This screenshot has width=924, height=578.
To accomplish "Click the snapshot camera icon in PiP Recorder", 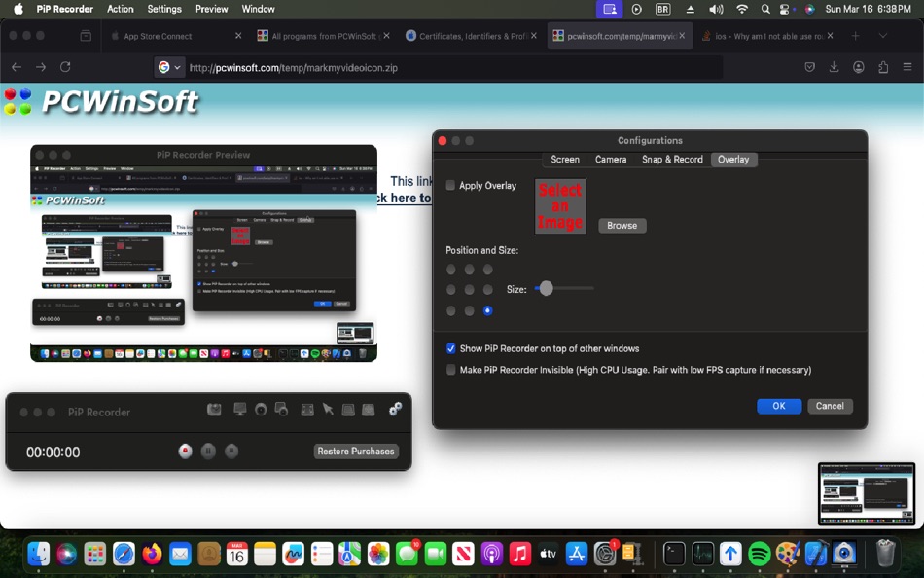I will (214, 410).
